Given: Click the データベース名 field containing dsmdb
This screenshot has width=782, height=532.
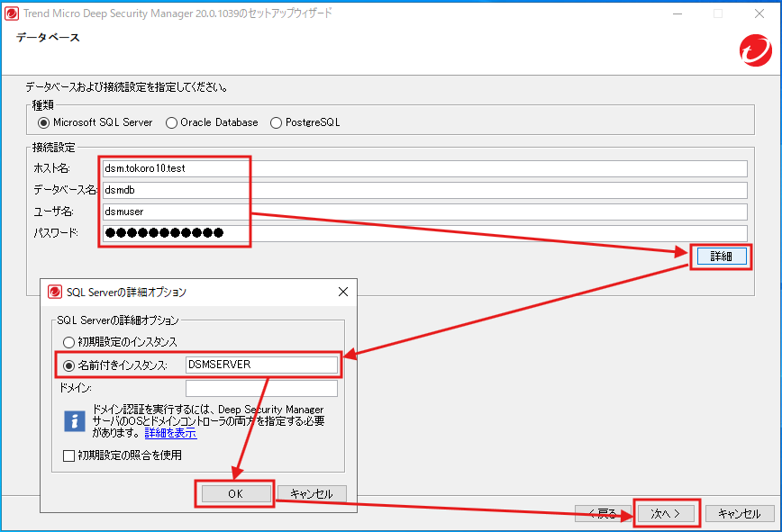Looking at the screenshot, I should (x=424, y=190).
